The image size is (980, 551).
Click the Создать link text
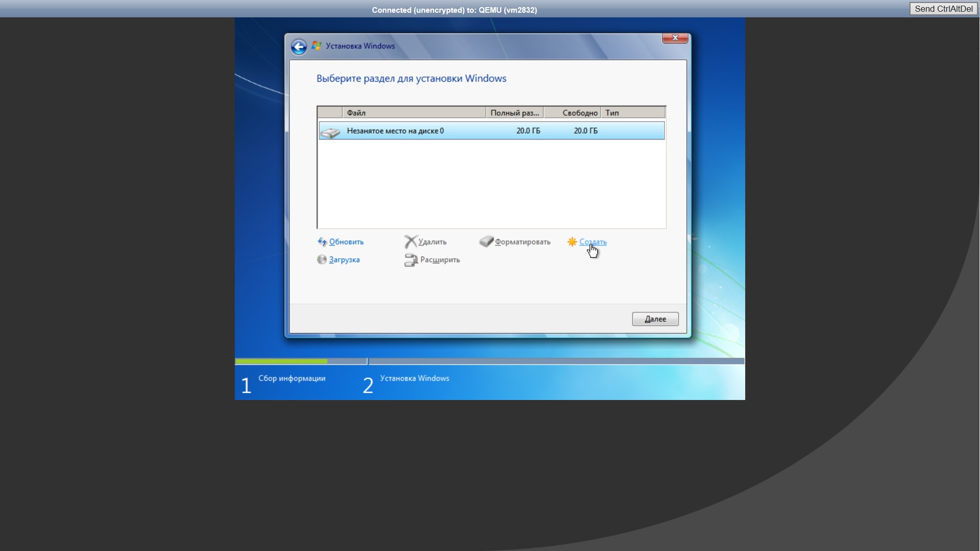point(593,242)
